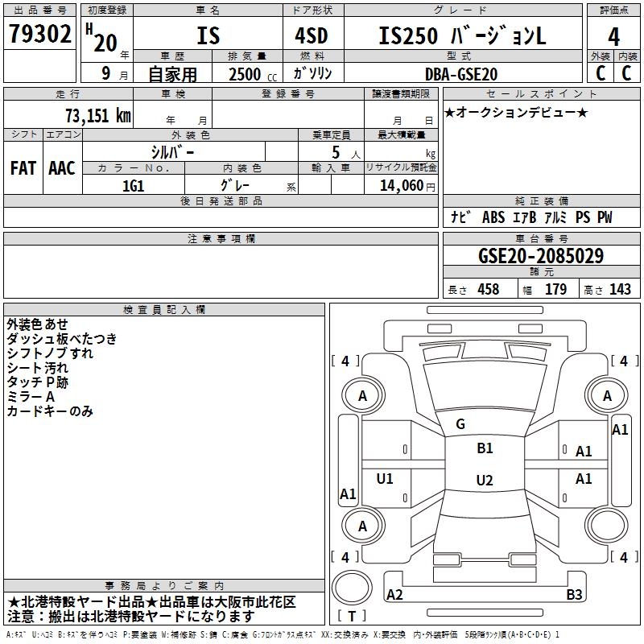Select the height value 143
Viewport: 644px width, 644px height.
(x=620, y=289)
